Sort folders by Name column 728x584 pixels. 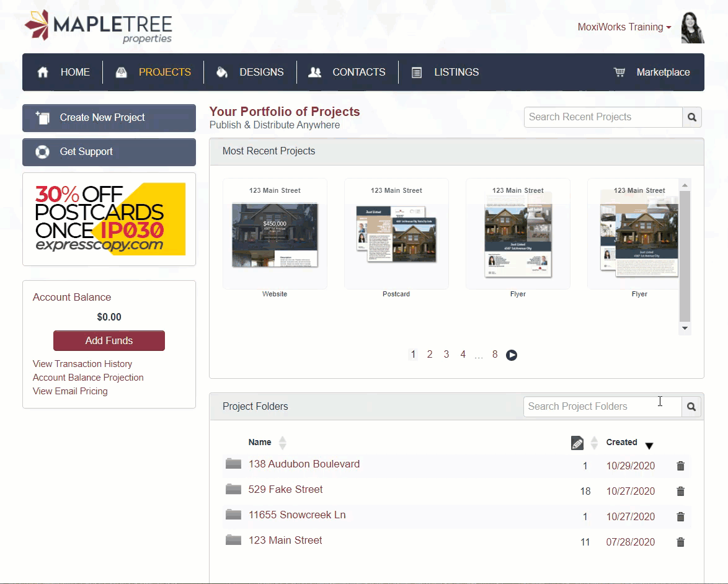(x=282, y=443)
